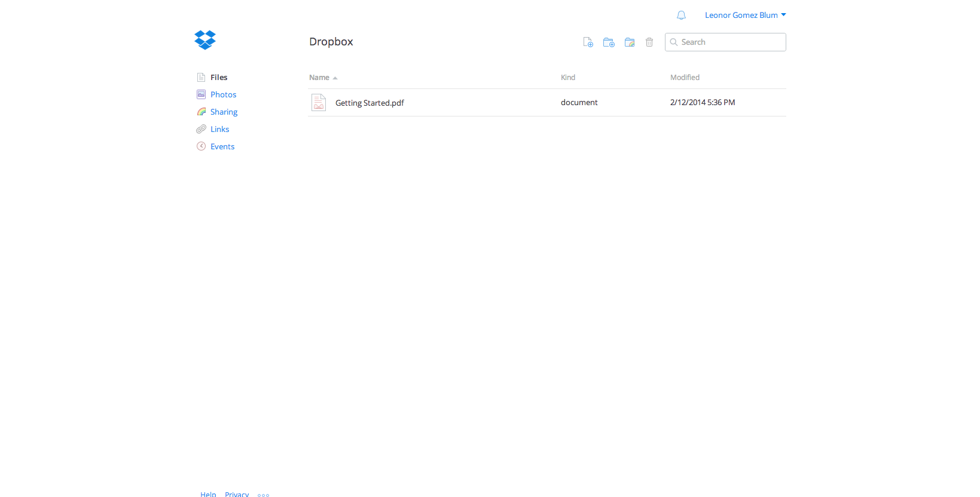Toggle the Name sort arrow
This screenshot has height=497, width=980.
coord(335,78)
